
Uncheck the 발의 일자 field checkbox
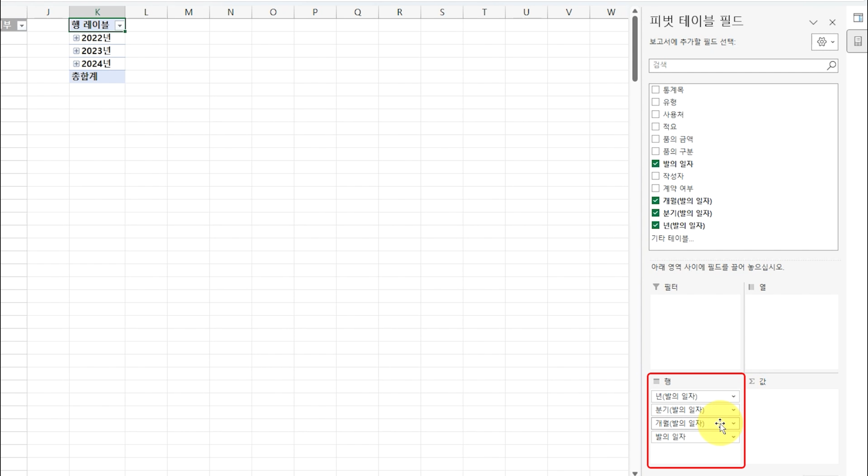655,164
